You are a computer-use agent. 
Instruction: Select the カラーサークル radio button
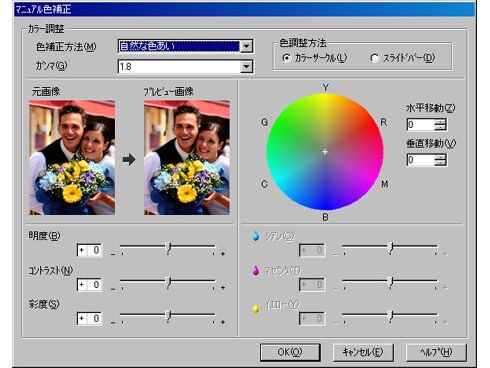(286, 58)
